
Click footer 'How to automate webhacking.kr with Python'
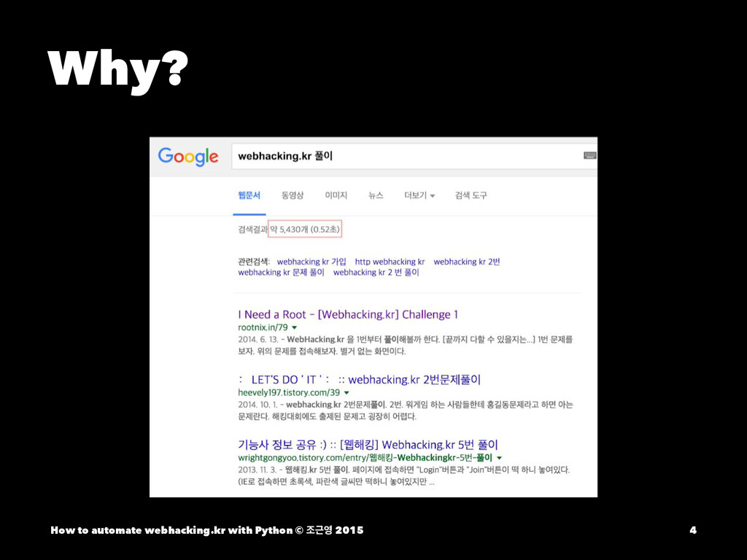[171, 530]
